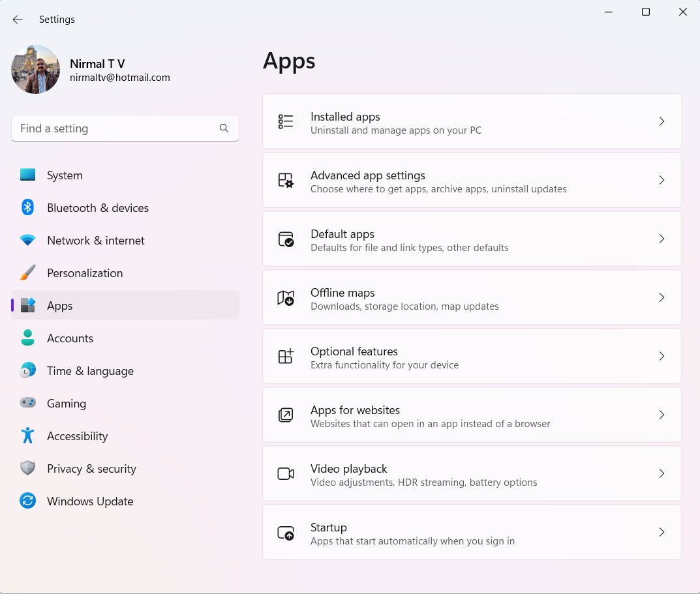
Task: Click the System monitor icon
Action: click(27, 175)
